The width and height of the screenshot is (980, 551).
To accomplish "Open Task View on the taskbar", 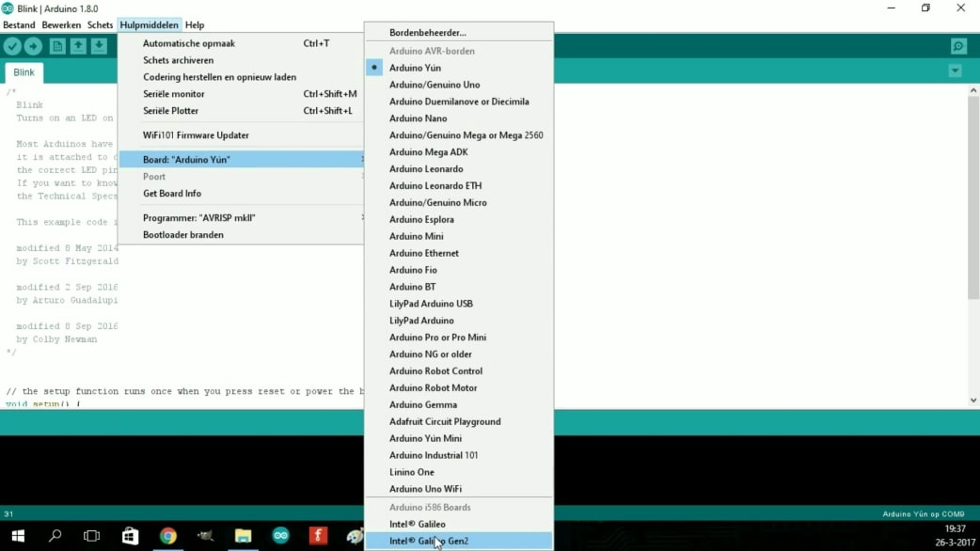I will click(92, 536).
